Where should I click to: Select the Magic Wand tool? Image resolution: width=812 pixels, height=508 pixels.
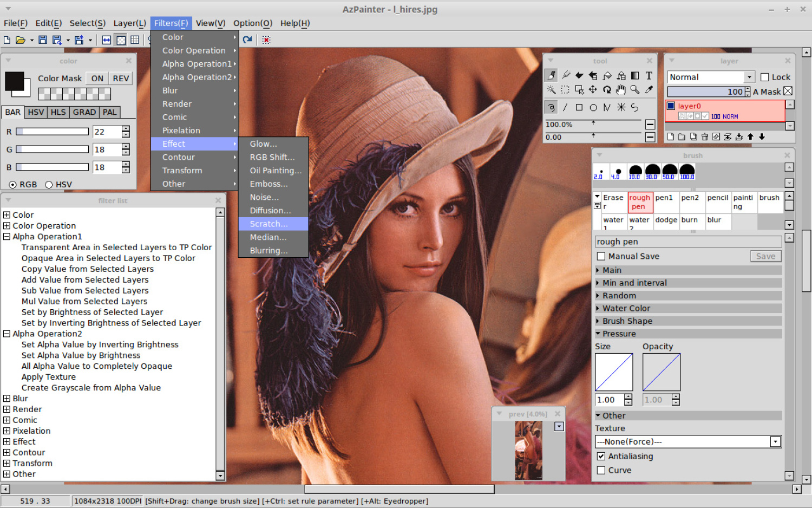point(552,90)
